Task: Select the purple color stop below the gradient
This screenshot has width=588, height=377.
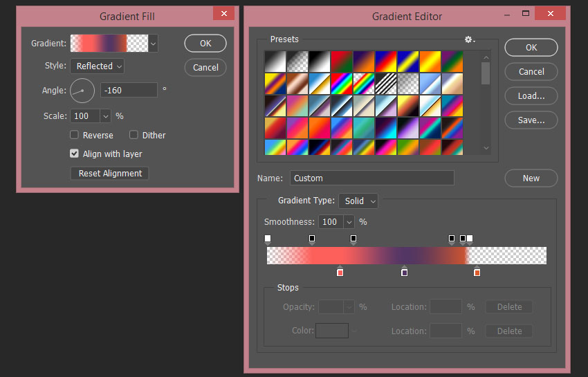Action: [x=404, y=271]
